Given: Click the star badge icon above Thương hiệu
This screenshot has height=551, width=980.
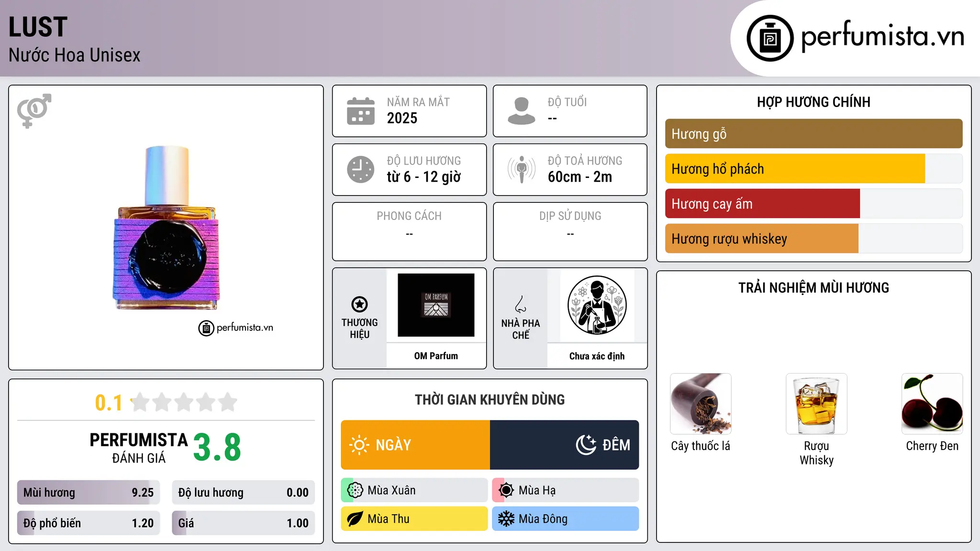Looking at the screenshot, I should coord(359,304).
